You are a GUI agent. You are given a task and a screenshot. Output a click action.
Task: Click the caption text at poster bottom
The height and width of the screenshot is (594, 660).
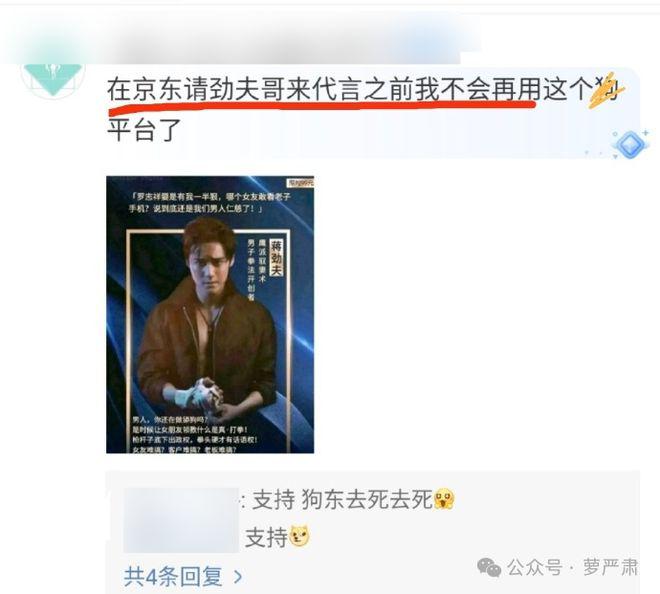(195, 434)
